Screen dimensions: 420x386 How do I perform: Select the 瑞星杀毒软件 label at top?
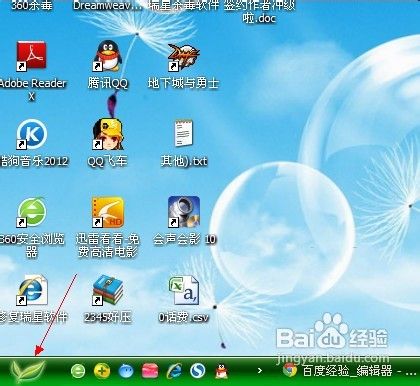184,5
